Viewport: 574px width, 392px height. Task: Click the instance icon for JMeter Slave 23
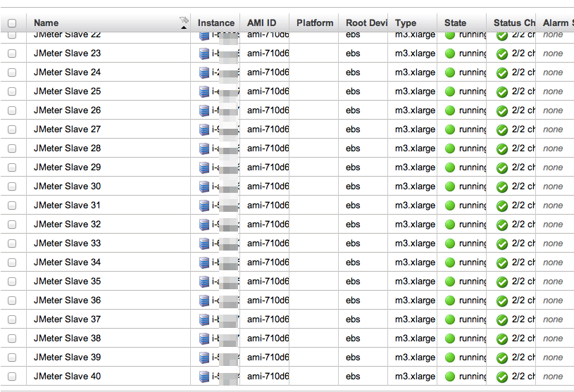coord(204,53)
